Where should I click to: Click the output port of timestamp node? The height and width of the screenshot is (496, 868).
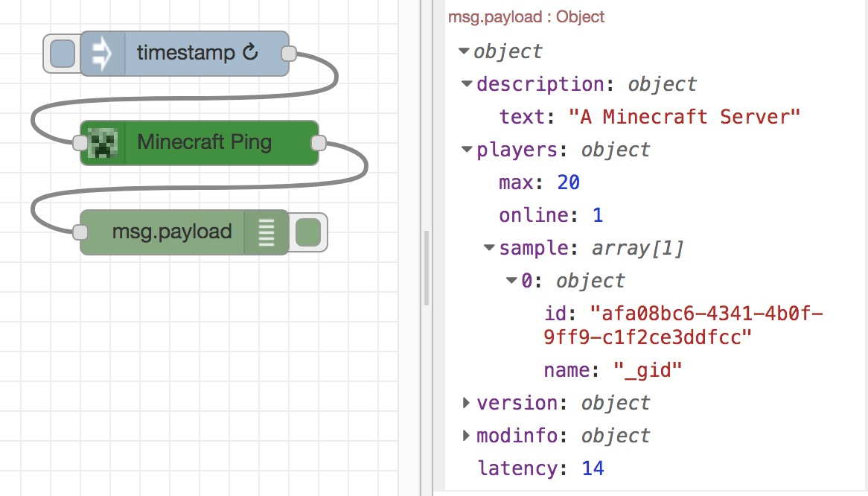(x=288, y=54)
